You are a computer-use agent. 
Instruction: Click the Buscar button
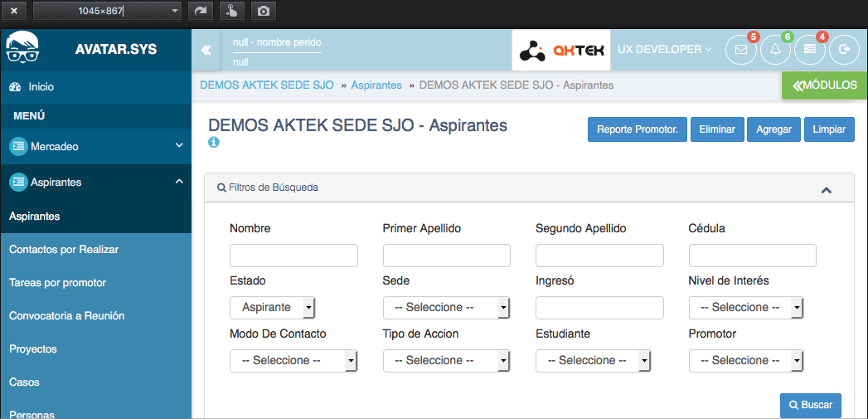point(810,405)
